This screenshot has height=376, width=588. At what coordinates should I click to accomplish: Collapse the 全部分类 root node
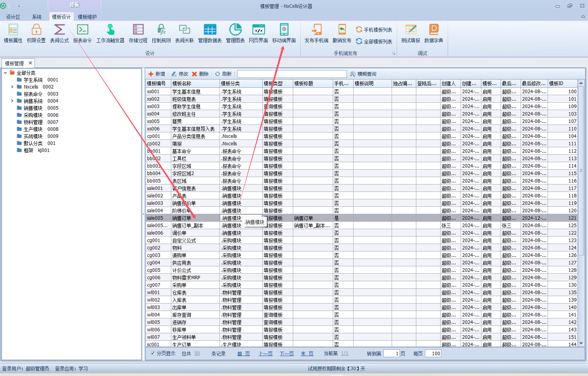tap(5, 73)
